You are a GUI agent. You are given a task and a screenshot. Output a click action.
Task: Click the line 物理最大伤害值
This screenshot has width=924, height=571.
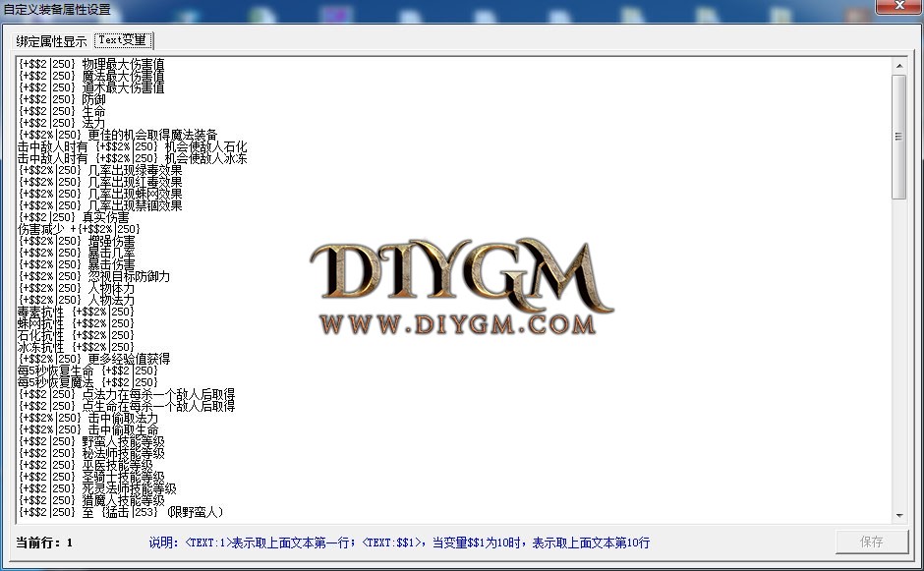[91, 64]
